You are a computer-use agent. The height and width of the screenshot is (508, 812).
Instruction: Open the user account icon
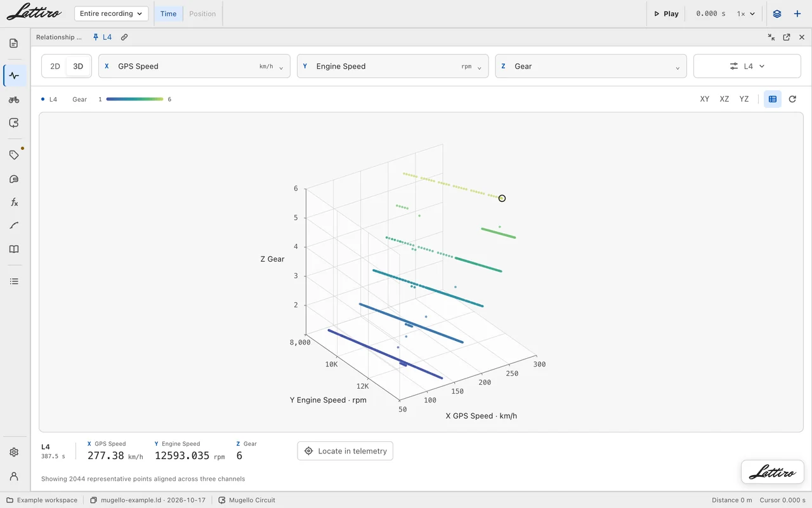coord(14,476)
